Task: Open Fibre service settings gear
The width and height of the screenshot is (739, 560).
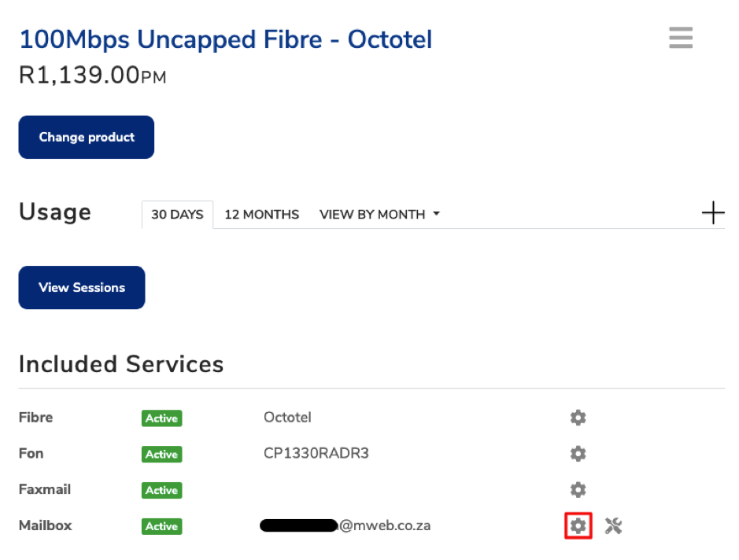Action: [578, 418]
